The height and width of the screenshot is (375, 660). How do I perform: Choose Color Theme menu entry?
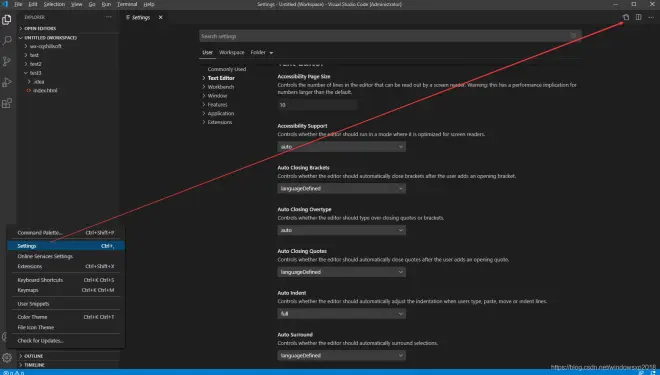[66, 317]
